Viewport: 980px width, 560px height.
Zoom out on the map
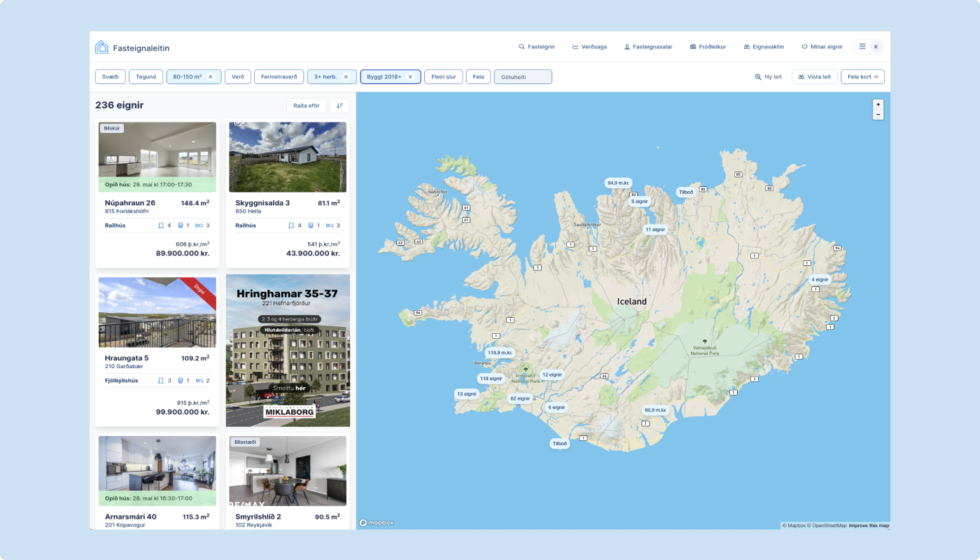pos(878,114)
